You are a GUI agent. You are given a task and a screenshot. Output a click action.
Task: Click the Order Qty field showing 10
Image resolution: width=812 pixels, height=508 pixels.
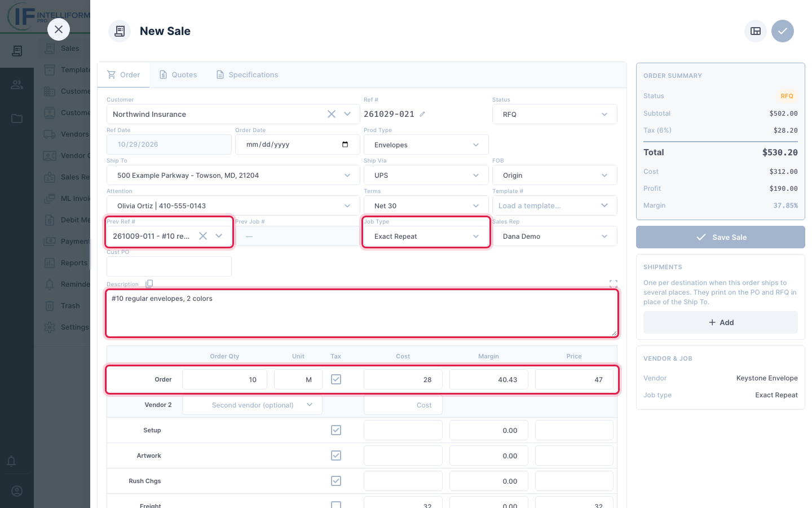click(224, 380)
